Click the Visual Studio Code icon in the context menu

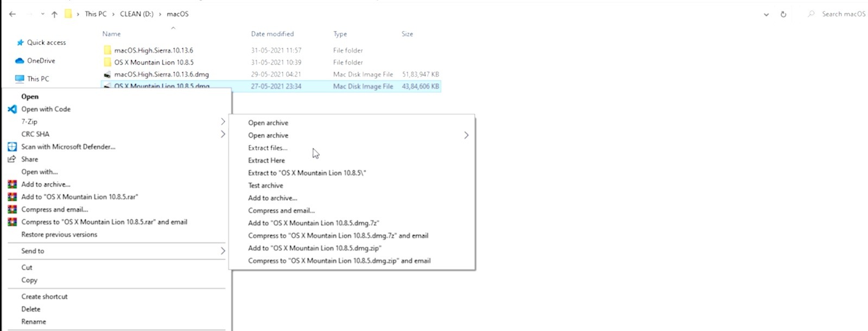pos(12,109)
